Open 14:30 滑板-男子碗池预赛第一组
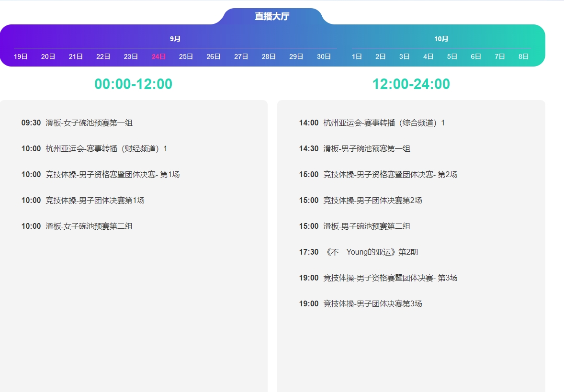Image resolution: width=564 pixels, height=392 pixels. point(367,149)
